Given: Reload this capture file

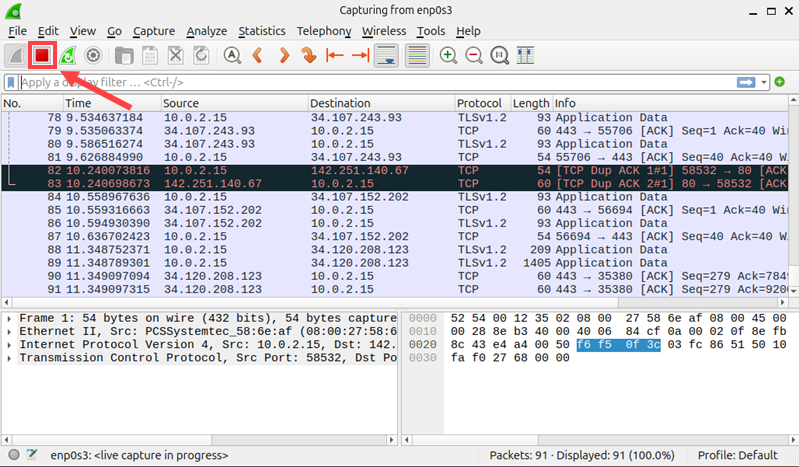Looking at the screenshot, I should (x=201, y=55).
